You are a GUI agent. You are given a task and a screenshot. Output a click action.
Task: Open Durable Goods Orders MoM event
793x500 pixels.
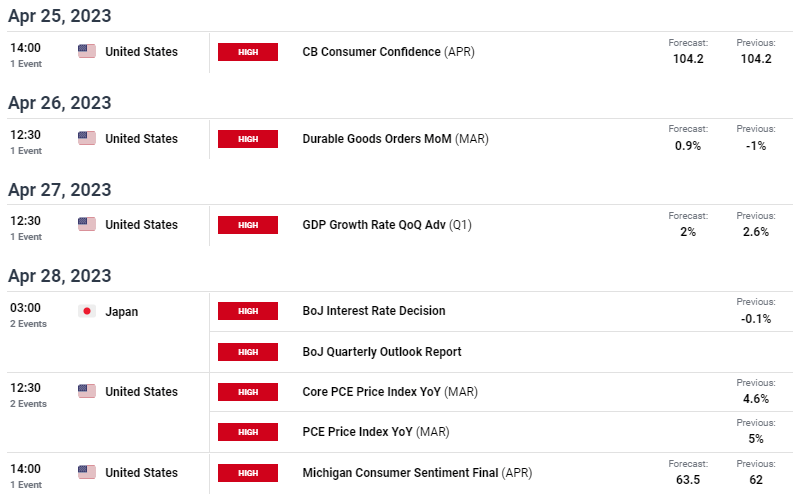coord(395,139)
